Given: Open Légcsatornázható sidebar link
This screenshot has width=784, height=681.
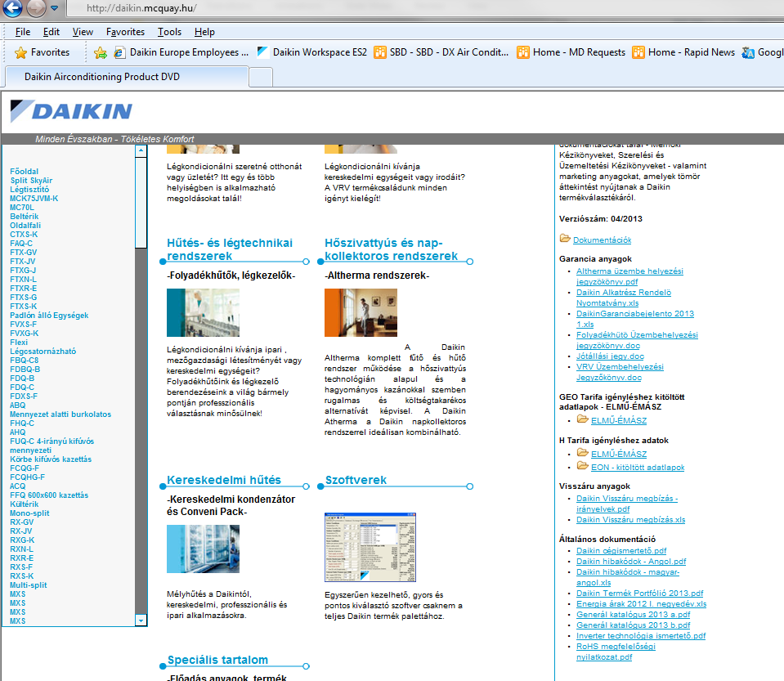Looking at the screenshot, I should (43, 352).
